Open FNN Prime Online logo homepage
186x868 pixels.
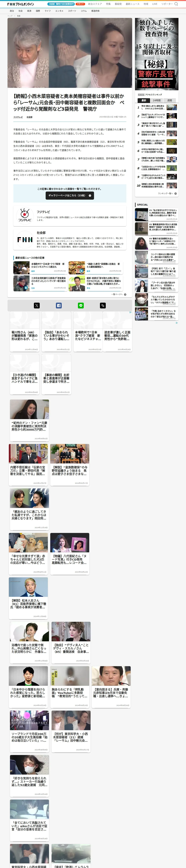(21, 4)
